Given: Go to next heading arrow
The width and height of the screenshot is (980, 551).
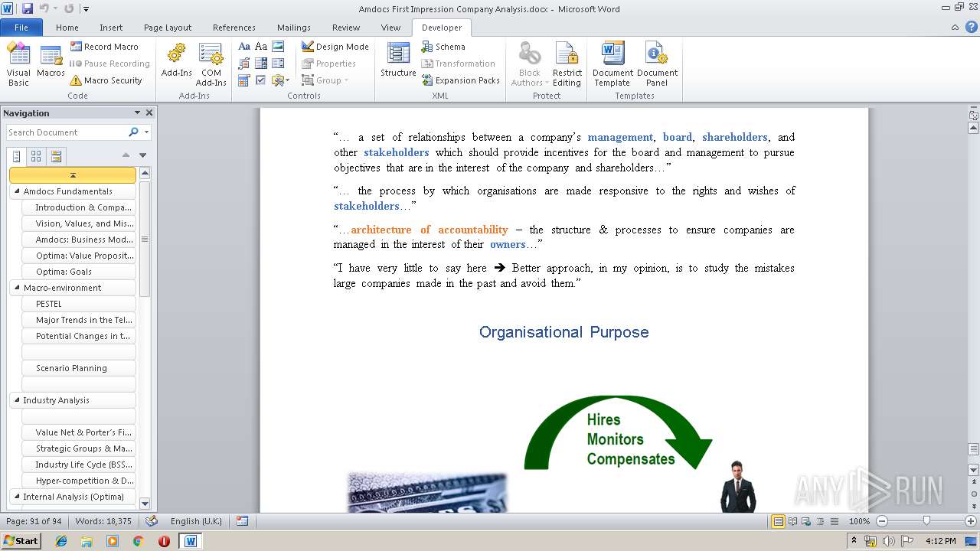Looking at the screenshot, I should (142, 155).
